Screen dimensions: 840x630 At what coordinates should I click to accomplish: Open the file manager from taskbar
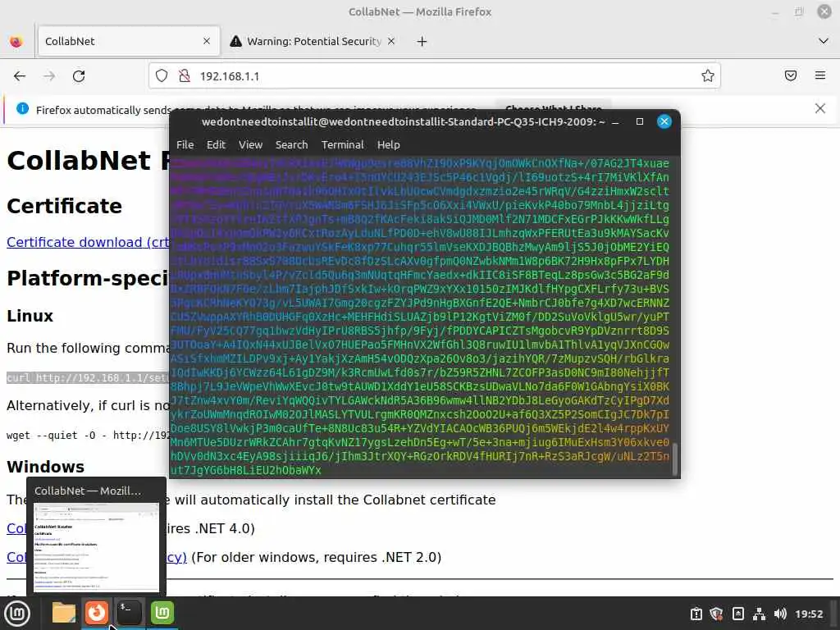(64, 613)
